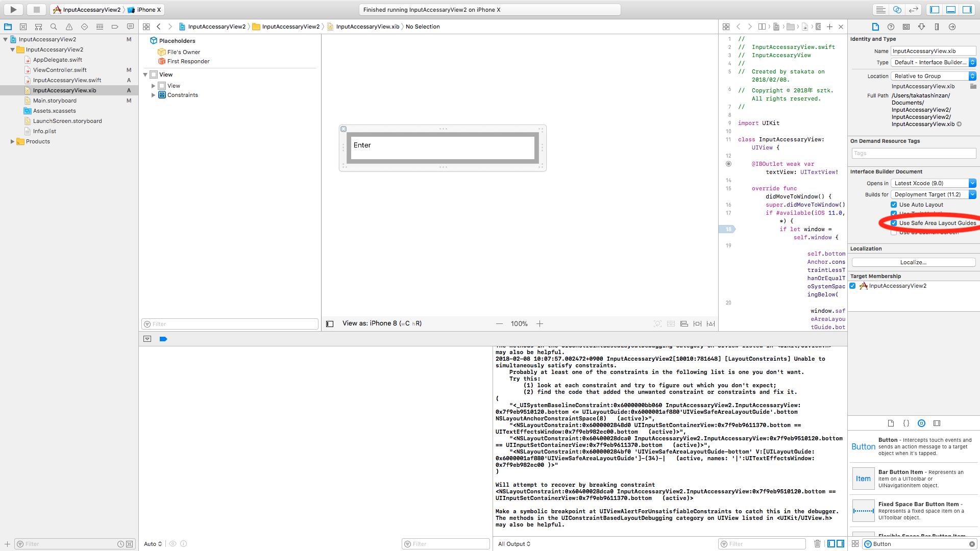The height and width of the screenshot is (551, 980).
Task: Uncheck Use Safe Area Layout Guides
Action: 894,223
